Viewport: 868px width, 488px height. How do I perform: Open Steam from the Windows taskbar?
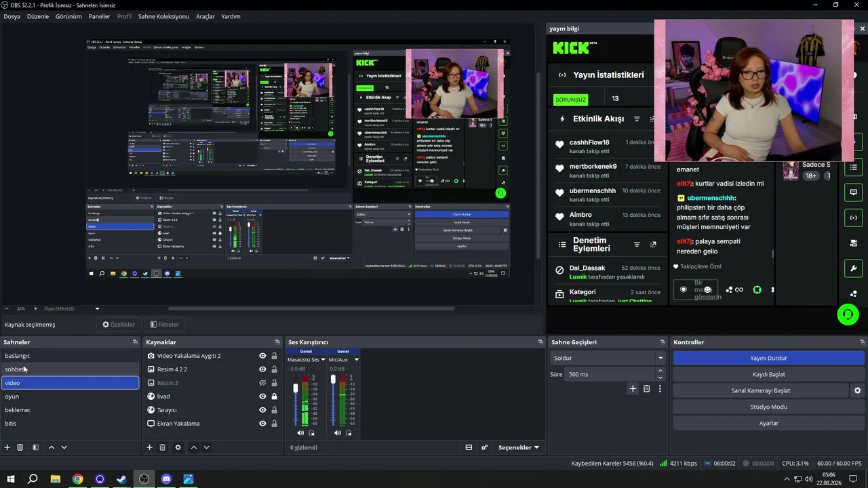pyautogui.click(x=122, y=479)
